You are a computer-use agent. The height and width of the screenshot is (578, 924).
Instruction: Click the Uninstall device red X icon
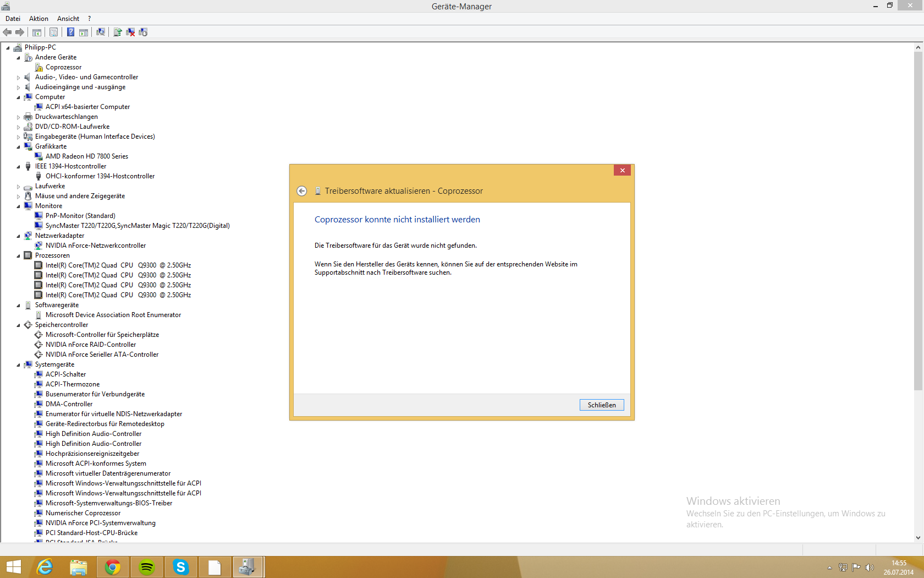tap(130, 32)
